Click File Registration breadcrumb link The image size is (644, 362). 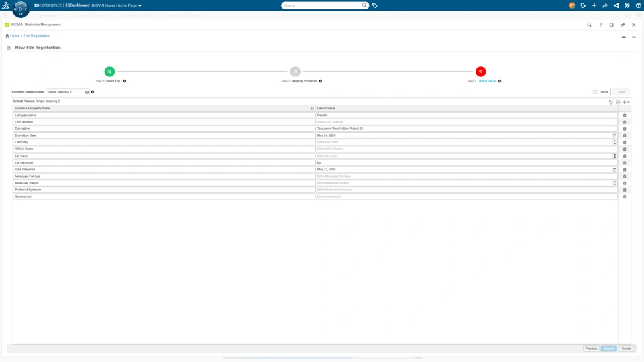(36, 36)
